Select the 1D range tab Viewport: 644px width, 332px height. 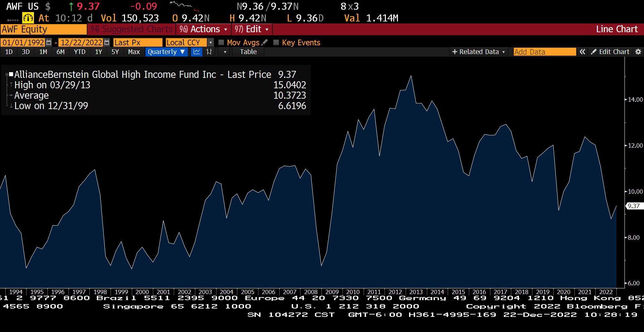point(9,52)
